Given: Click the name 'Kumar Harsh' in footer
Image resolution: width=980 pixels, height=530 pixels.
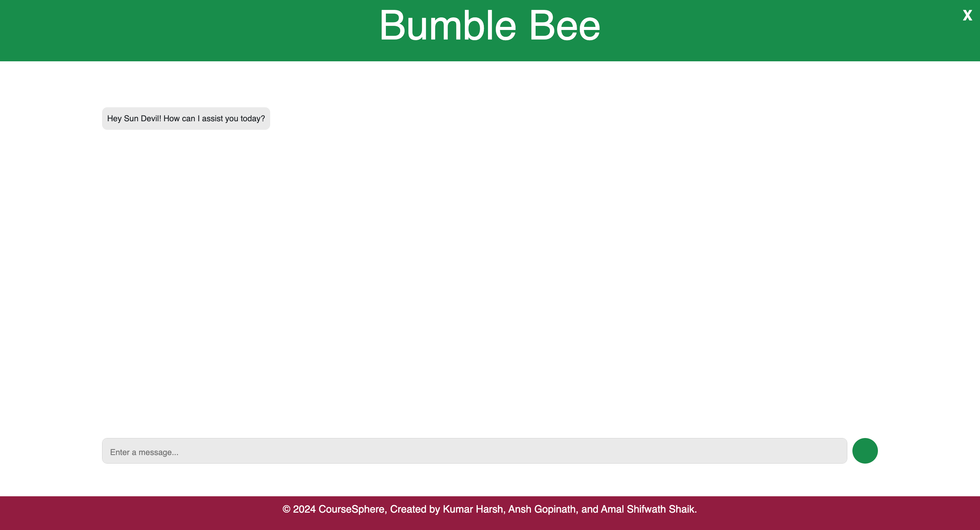Looking at the screenshot, I should click(473, 509).
